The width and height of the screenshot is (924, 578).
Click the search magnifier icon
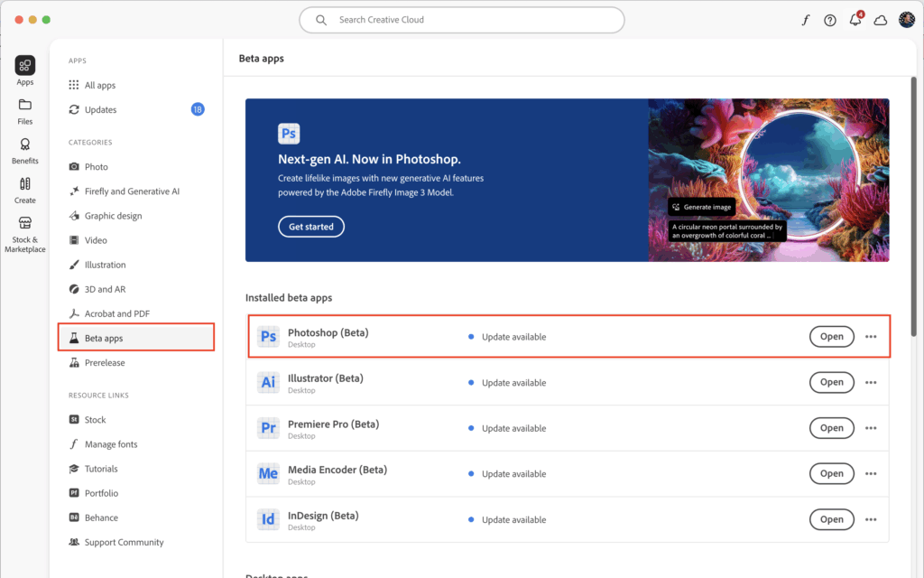click(321, 20)
